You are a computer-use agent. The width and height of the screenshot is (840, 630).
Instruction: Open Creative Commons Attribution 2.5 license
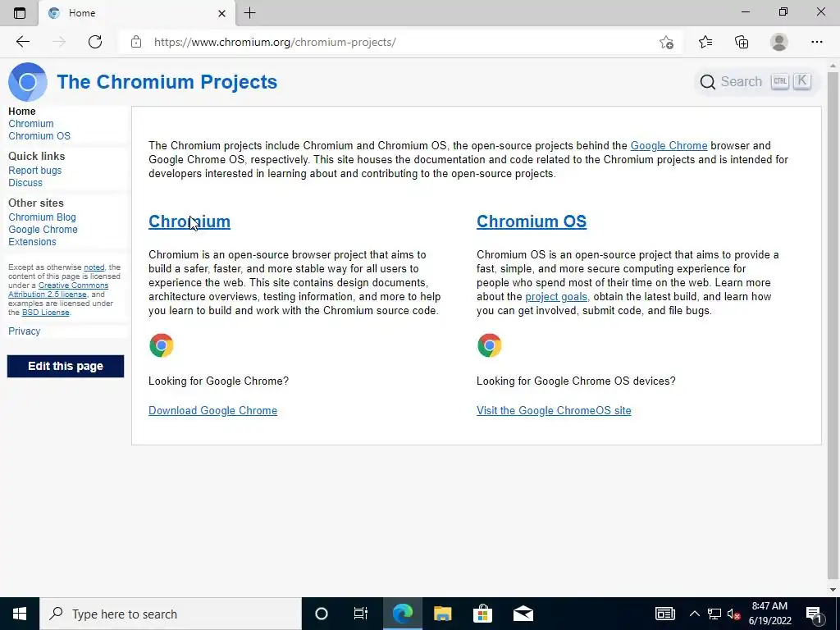tap(73, 285)
